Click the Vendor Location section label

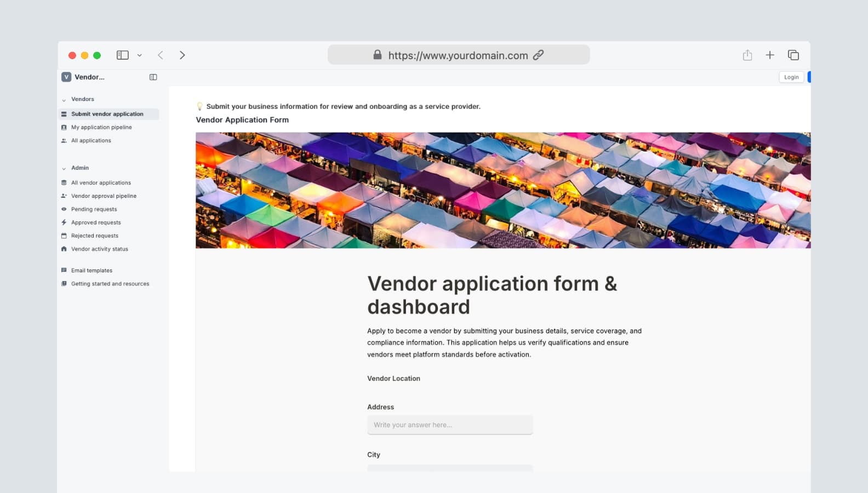pos(393,379)
